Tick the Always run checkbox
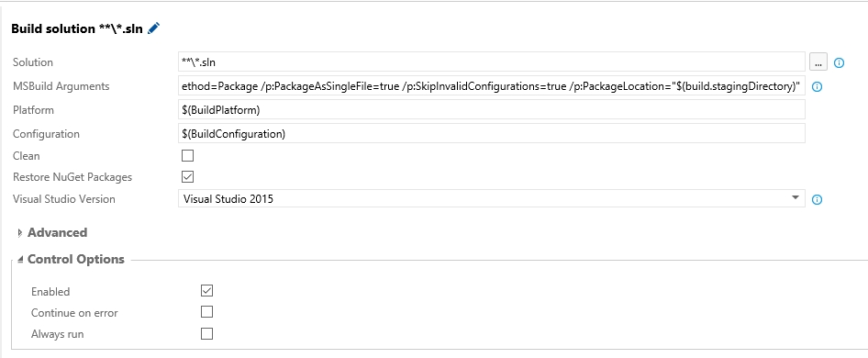The width and height of the screenshot is (868, 358). click(206, 333)
